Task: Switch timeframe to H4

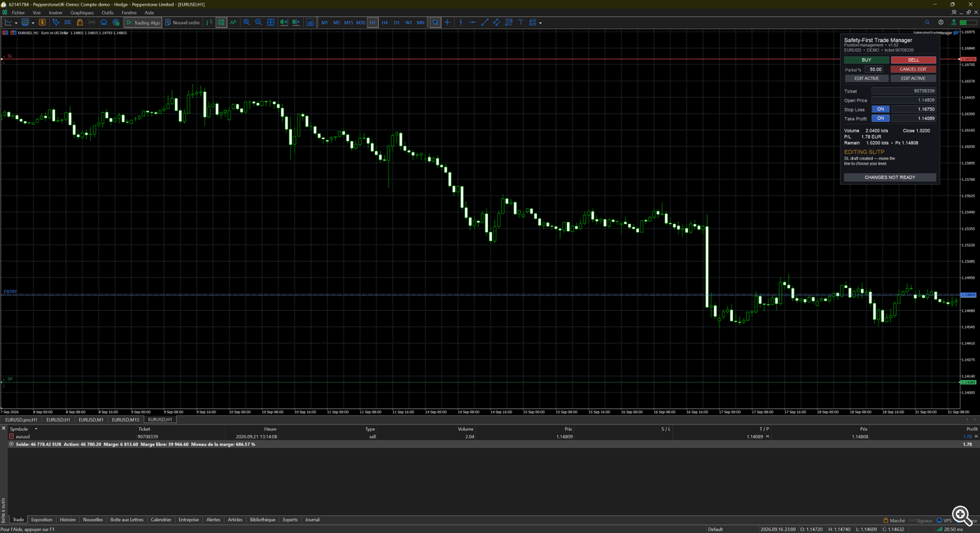Action: tap(385, 22)
